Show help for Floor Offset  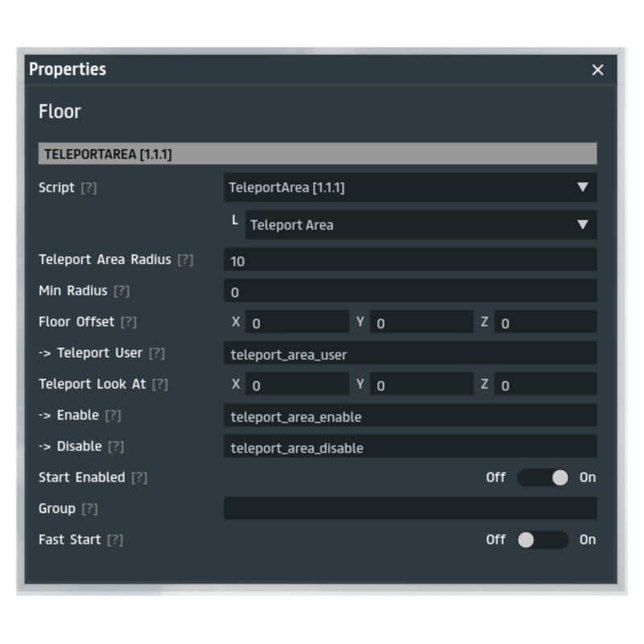click(128, 322)
